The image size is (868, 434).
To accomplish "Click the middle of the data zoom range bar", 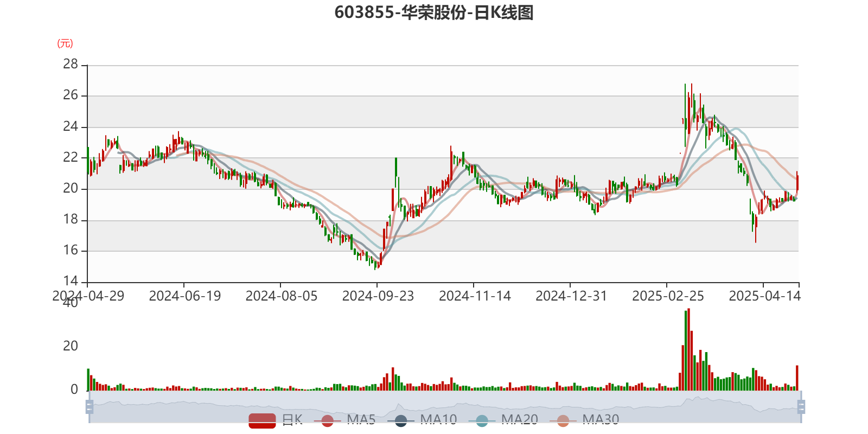I will point(445,407).
